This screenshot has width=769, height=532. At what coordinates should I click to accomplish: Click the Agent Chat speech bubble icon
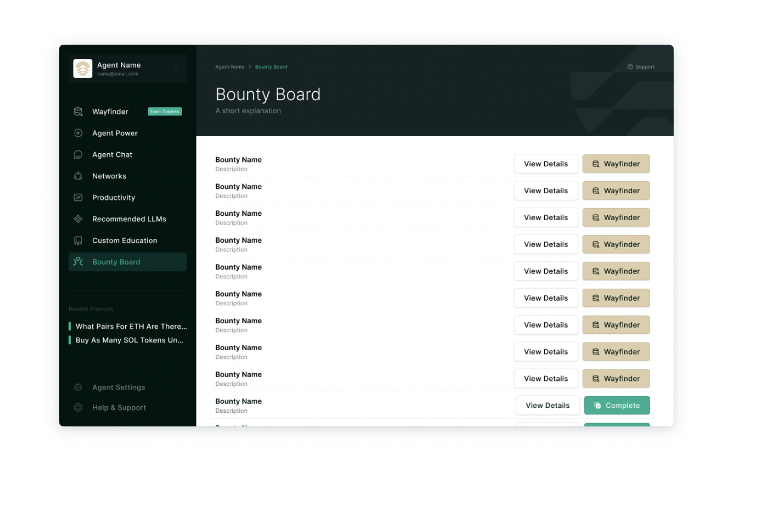click(x=78, y=155)
